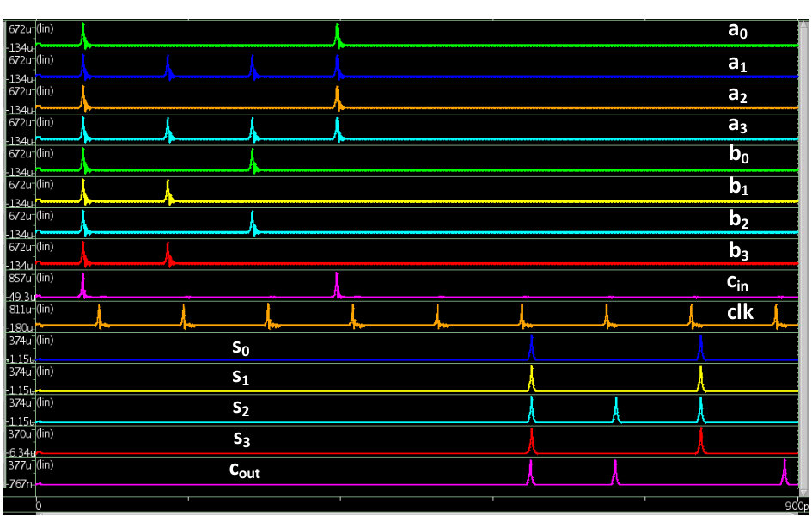The width and height of the screenshot is (812, 516).
Task: Click the (lin) scale label in b1 panel
Action: click(45, 184)
